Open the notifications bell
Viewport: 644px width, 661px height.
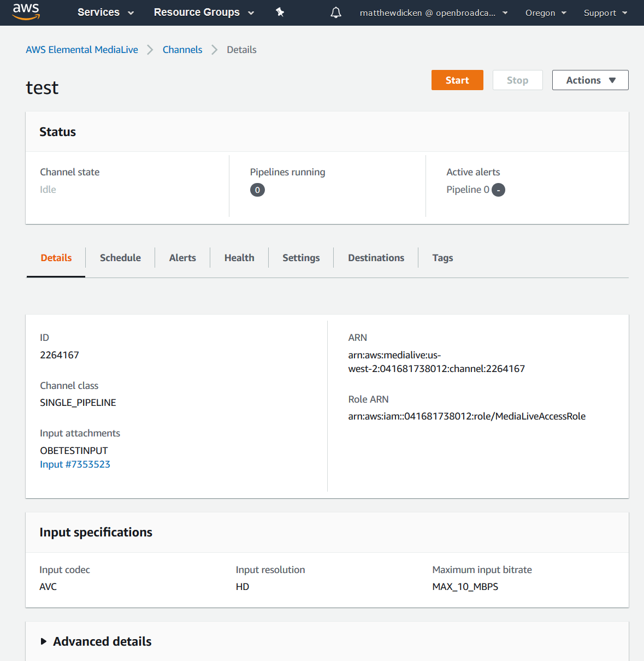point(336,13)
